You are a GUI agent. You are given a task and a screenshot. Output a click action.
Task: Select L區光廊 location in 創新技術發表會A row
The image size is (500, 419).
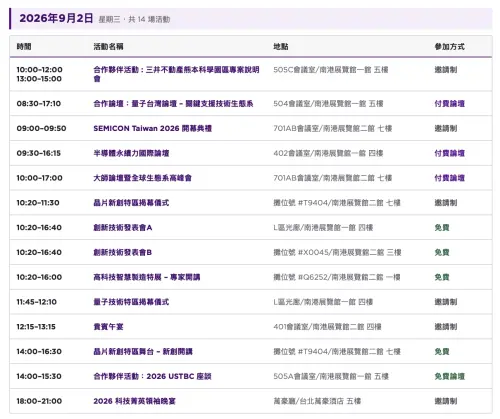click(323, 228)
